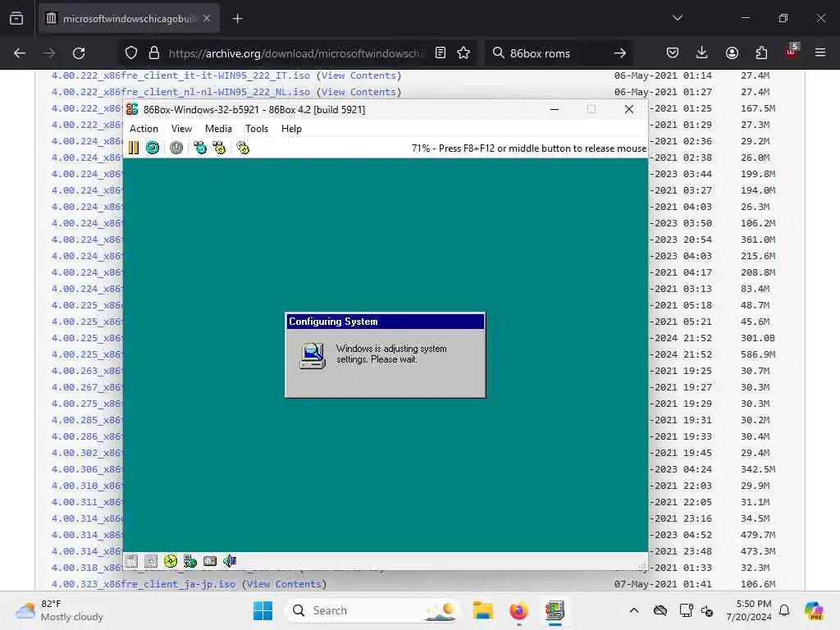Click the site padlock icon
The width and height of the screenshot is (840, 630).
coord(154,53)
